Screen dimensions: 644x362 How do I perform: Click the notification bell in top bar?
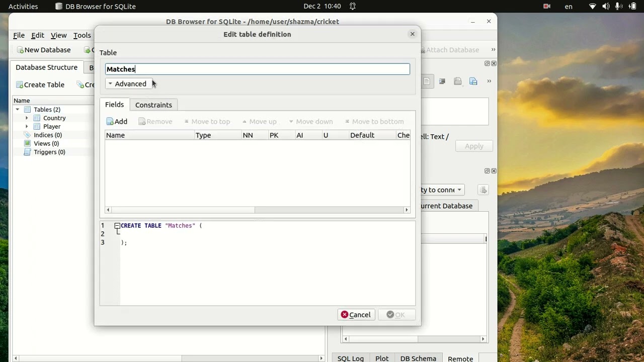click(353, 7)
